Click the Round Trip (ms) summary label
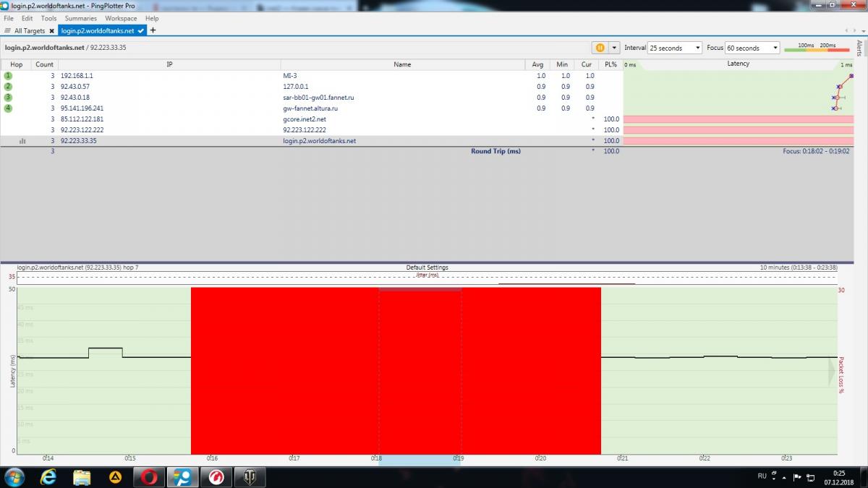Viewport: 868px width, 488px height. [x=495, y=151]
